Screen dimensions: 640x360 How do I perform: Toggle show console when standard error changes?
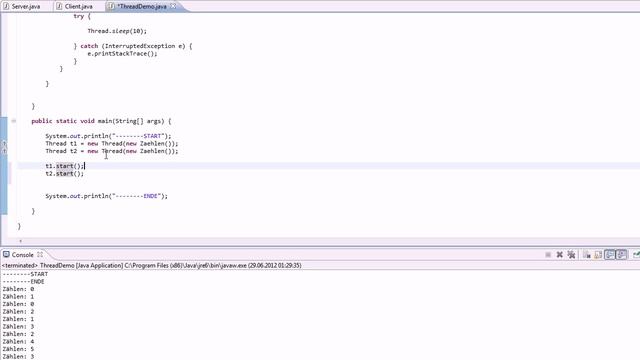(621, 255)
